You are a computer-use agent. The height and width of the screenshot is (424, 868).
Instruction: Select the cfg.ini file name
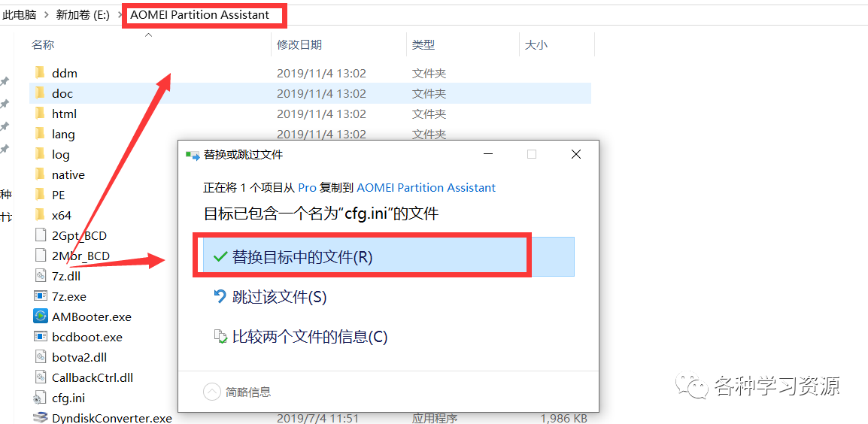(x=68, y=398)
